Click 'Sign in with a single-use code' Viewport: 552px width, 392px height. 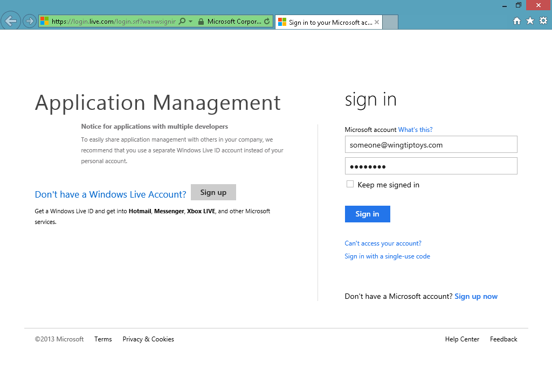tap(387, 256)
